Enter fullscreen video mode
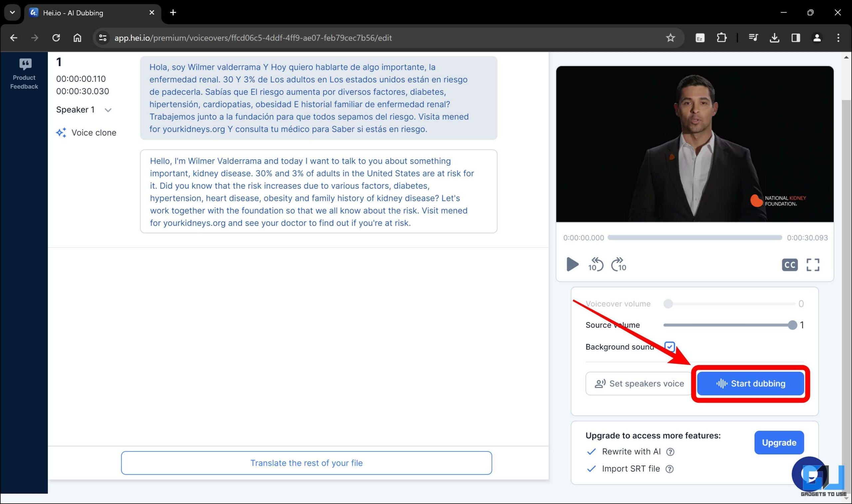 click(x=813, y=265)
